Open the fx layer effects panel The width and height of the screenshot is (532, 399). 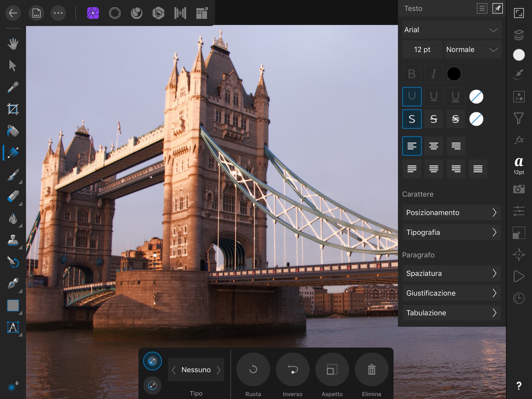[519, 140]
